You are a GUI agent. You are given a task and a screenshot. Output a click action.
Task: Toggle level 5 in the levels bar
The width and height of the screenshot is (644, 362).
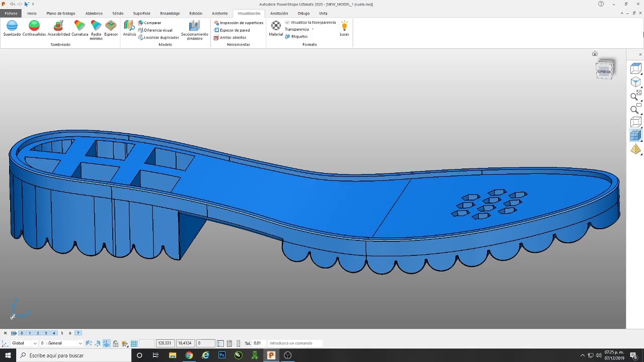click(62, 333)
